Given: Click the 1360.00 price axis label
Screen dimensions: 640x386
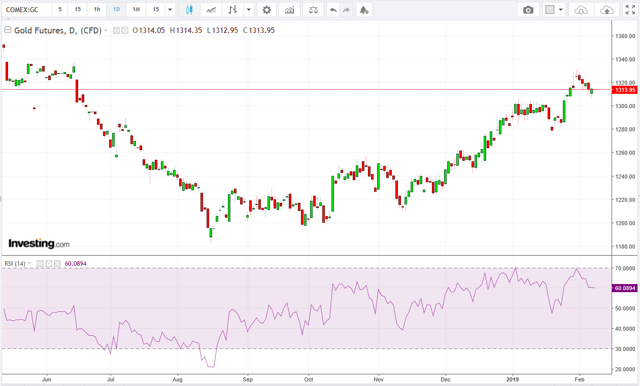Looking at the screenshot, I should pyautogui.click(x=625, y=36).
